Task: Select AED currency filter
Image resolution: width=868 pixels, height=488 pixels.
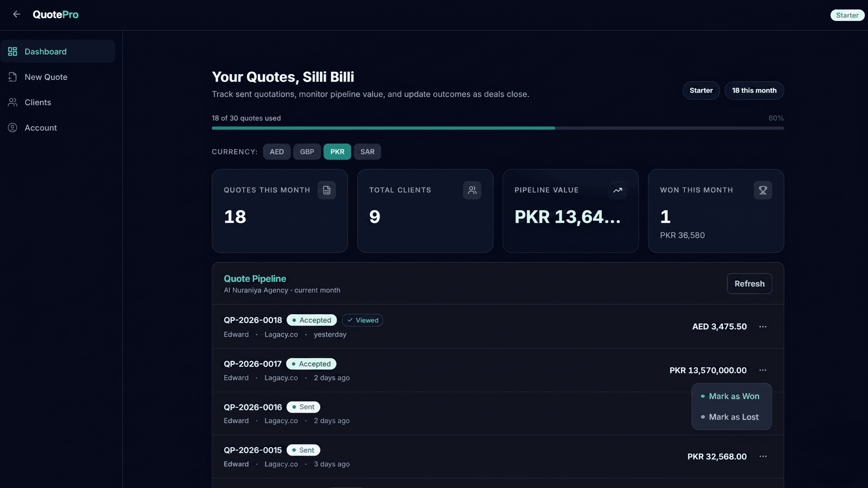Action: click(277, 152)
